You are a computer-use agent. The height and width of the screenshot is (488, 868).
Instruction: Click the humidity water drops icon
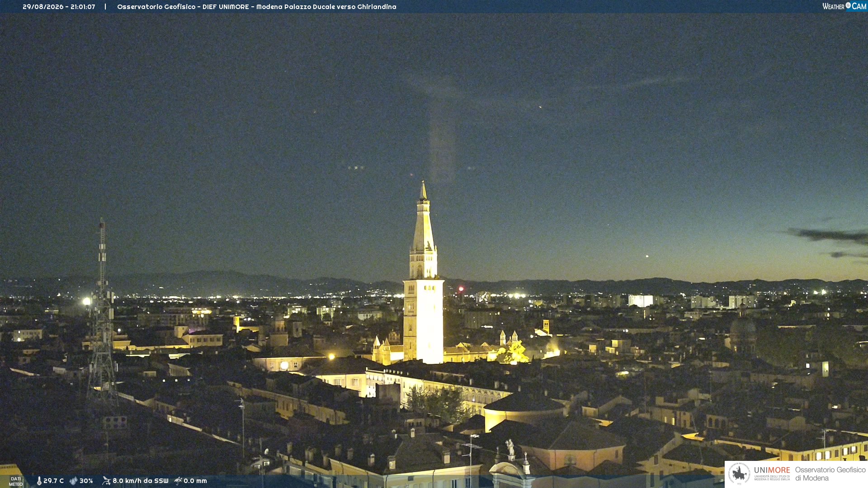[x=73, y=481]
